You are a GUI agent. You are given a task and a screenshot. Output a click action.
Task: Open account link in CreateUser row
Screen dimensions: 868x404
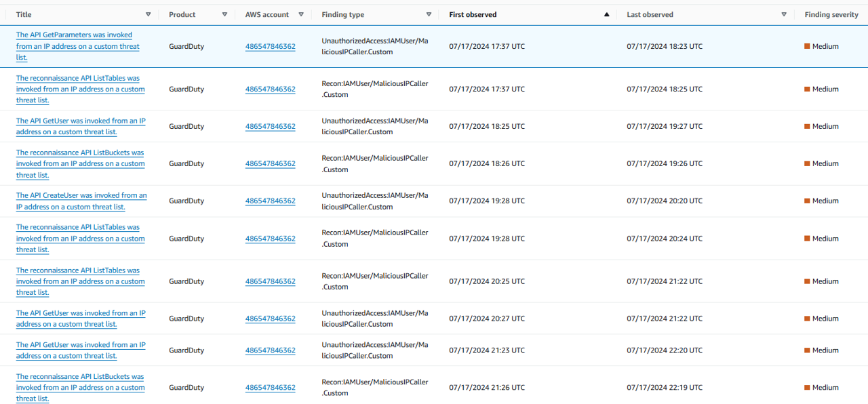pos(270,201)
